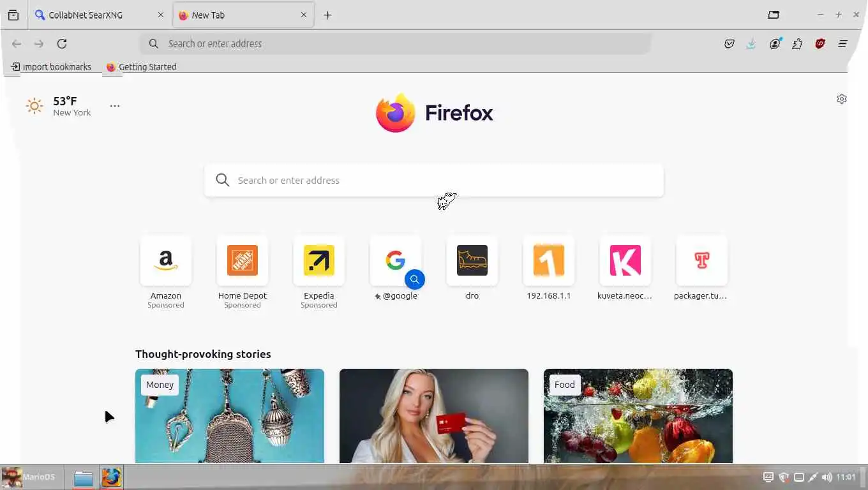The image size is (868, 490).
Task: Focus the page center search box
Action: click(x=434, y=181)
